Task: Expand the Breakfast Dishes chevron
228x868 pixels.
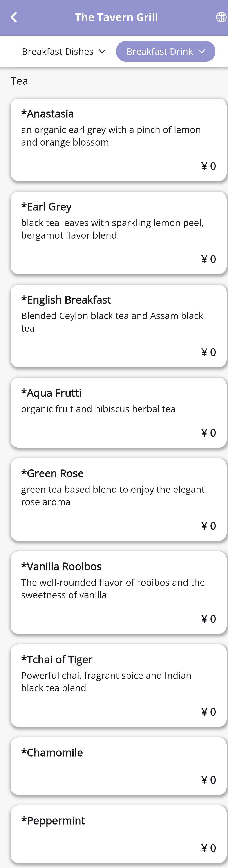Action: 102,52
